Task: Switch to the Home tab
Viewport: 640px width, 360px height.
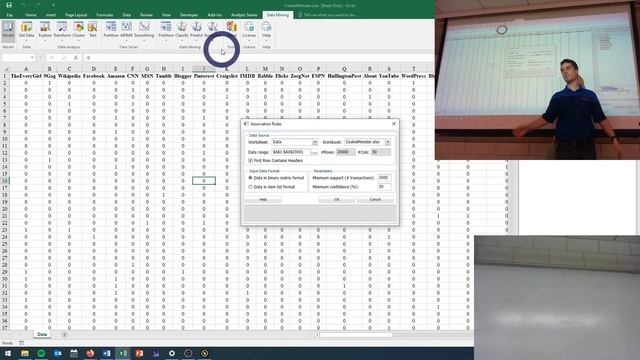Action: tap(31, 15)
